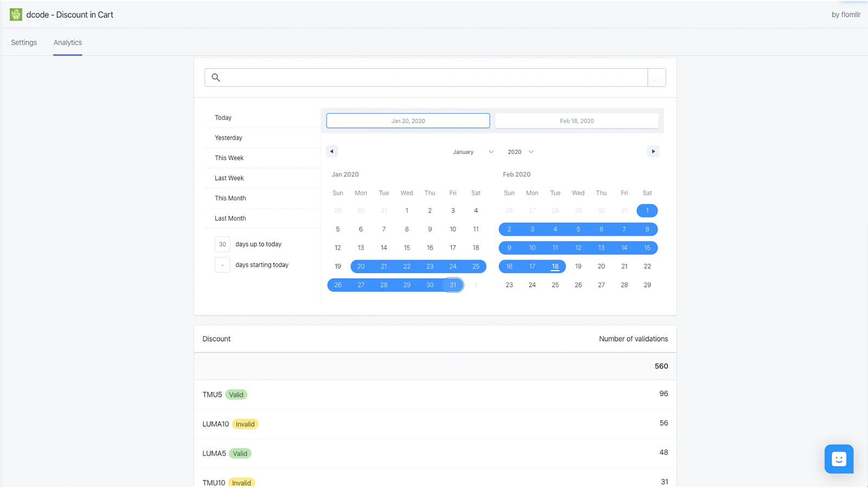Screen dimensions: 868x488
Task: Open the January month dropdown
Action: click(x=473, y=152)
